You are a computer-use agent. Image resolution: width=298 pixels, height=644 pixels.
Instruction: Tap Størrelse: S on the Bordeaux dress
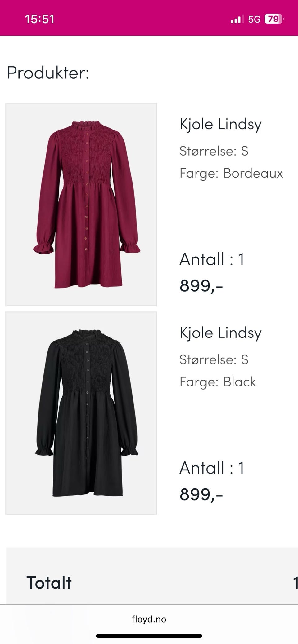point(214,151)
